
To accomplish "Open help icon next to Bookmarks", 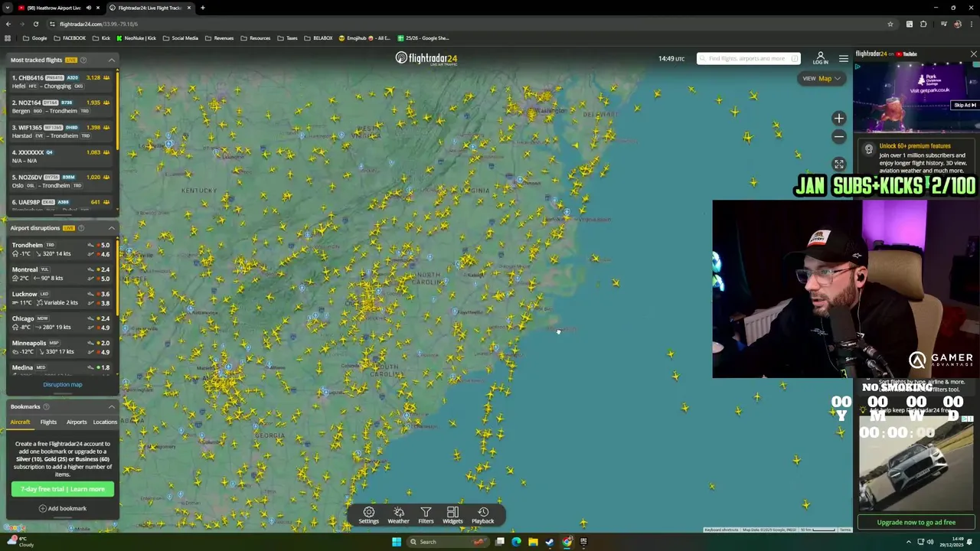I will pyautogui.click(x=46, y=406).
